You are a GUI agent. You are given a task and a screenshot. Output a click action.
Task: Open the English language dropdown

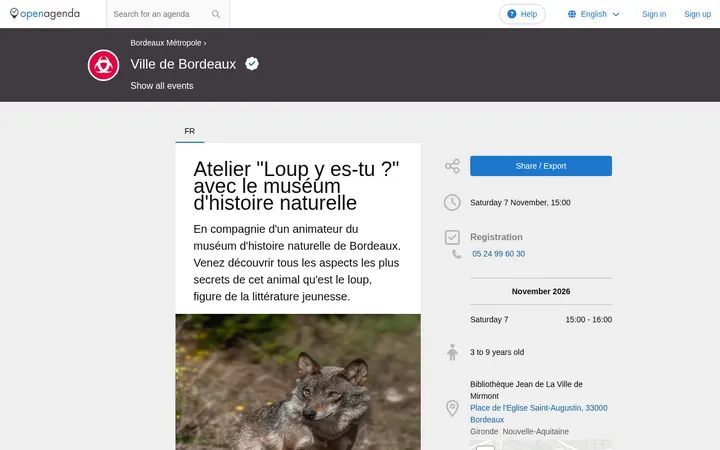tap(594, 14)
